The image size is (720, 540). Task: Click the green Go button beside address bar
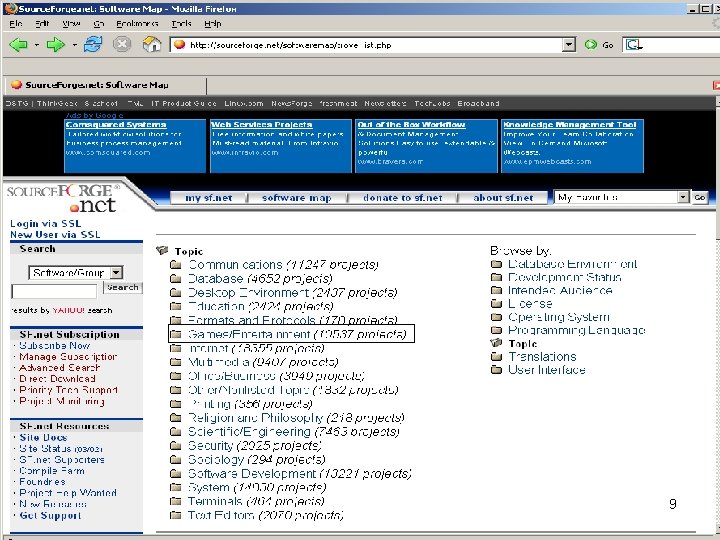click(x=599, y=45)
